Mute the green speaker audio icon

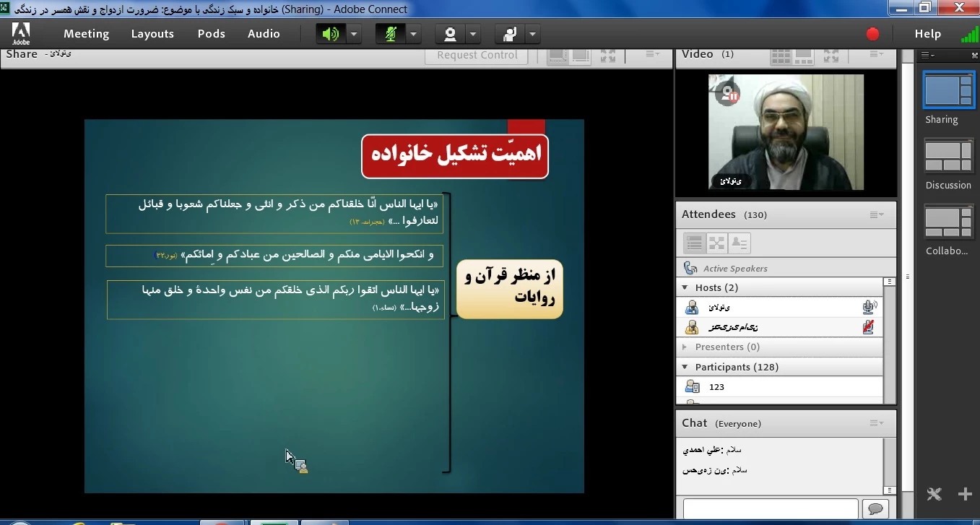pos(331,34)
